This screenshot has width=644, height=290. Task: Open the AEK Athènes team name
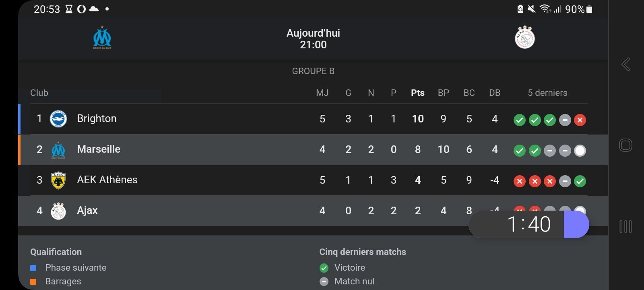107,180
